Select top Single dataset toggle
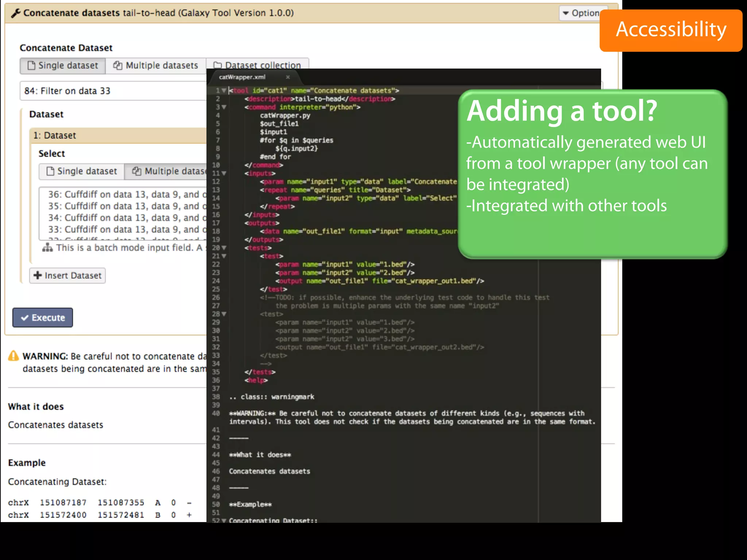Viewport: 747px width, 560px height. pyautogui.click(x=63, y=66)
